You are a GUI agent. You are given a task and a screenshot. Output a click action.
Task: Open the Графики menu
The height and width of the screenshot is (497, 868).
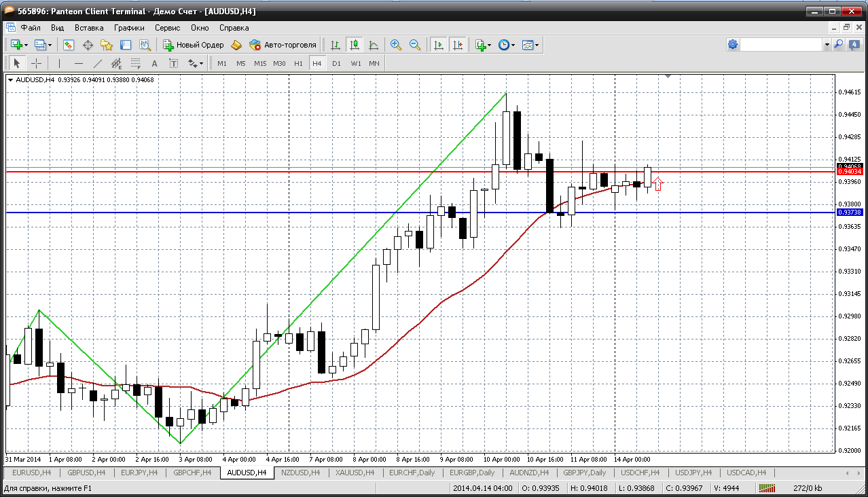(129, 28)
